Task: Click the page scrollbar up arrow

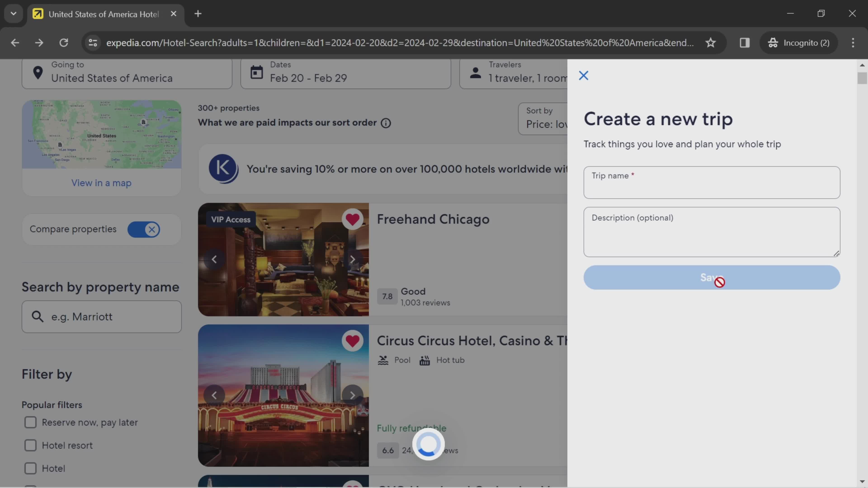Action: (x=862, y=65)
